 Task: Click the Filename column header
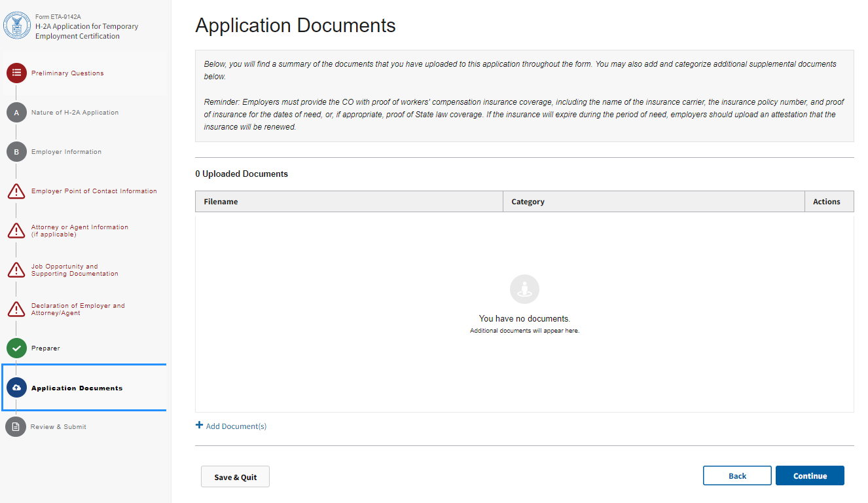click(221, 202)
